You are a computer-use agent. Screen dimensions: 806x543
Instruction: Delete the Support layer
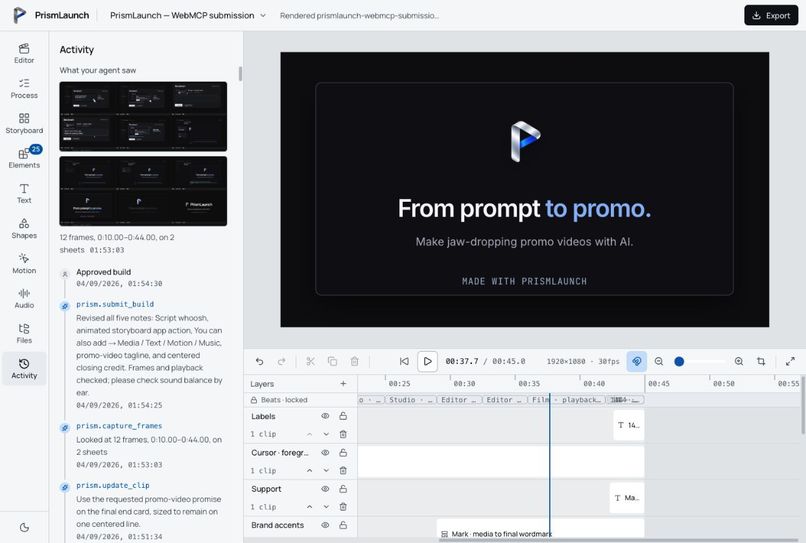click(343, 507)
